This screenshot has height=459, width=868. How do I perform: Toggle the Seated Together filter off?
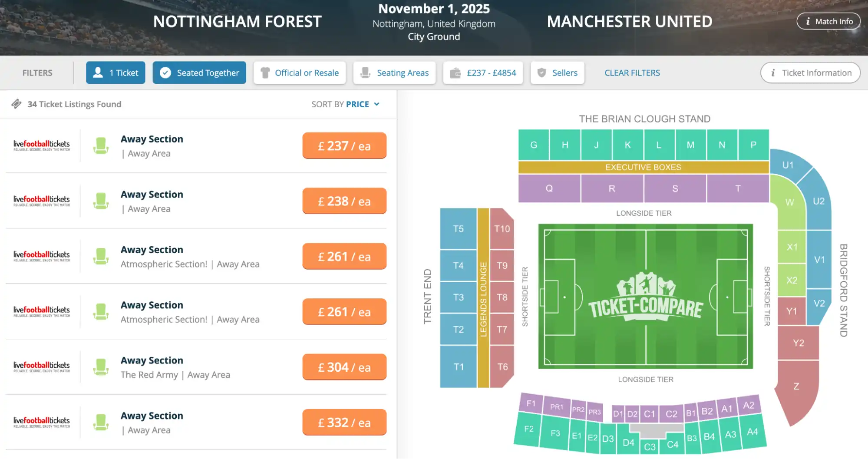(x=199, y=73)
